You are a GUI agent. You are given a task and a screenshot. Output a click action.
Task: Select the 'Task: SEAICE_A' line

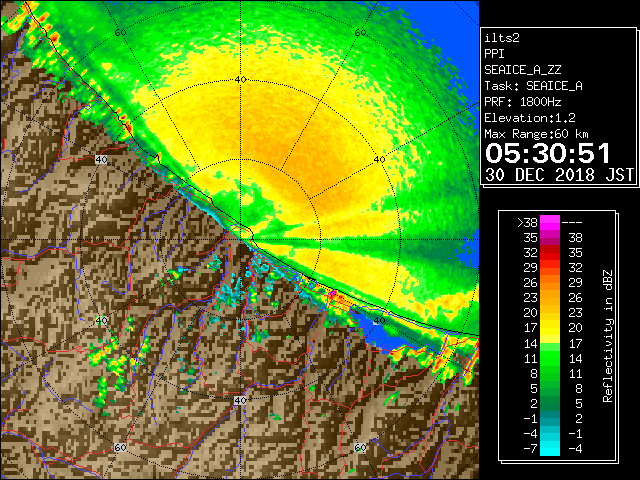point(533,86)
